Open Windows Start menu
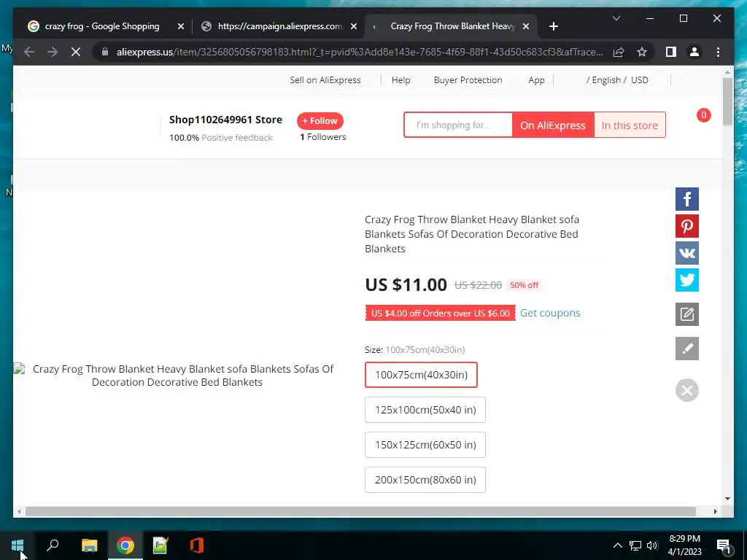This screenshot has height=560, width=747. pyautogui.click(x=18, y=545)
